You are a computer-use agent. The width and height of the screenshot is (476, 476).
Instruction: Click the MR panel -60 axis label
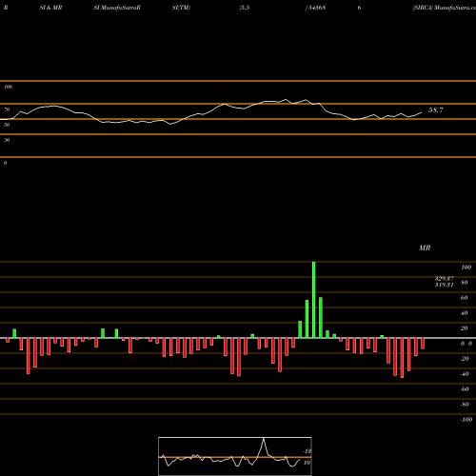point(465,389)
